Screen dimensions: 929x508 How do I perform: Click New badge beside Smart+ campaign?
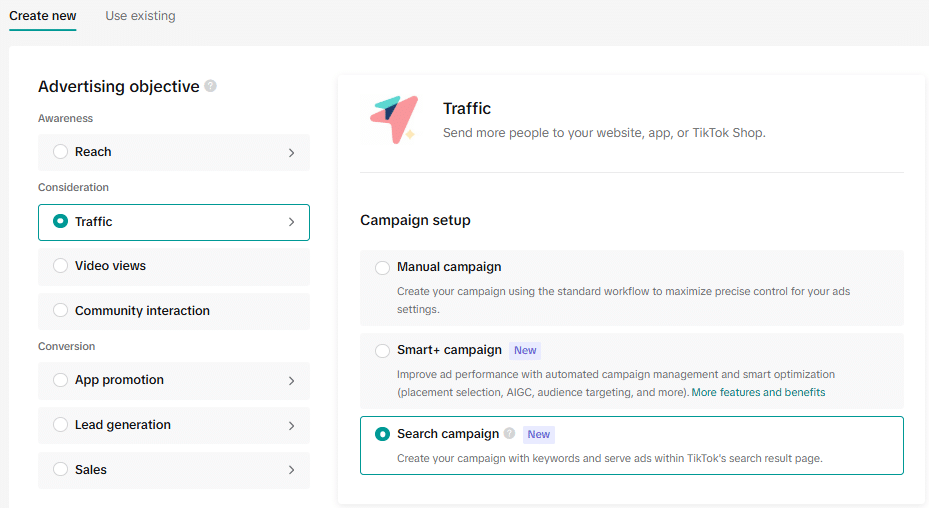pos(525,350)
